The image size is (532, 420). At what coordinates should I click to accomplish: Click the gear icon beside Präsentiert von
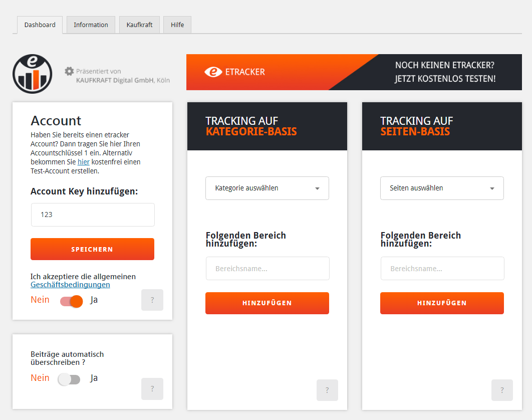click(x=69, y=71)
